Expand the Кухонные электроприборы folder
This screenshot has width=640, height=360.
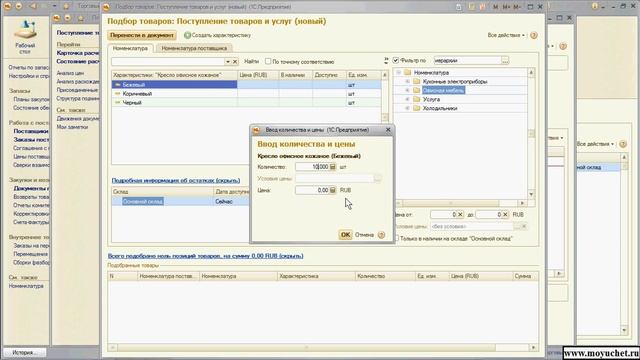coord(407,82)
